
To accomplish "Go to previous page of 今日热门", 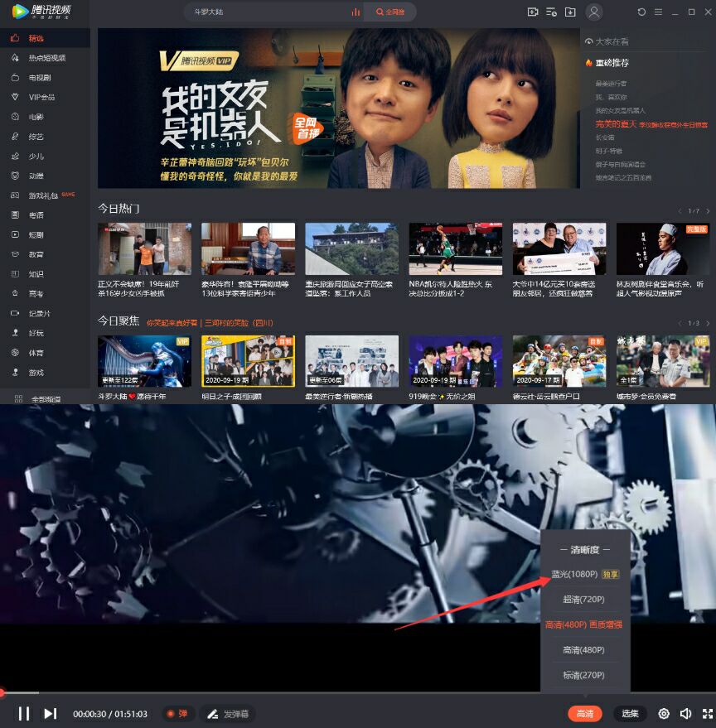I will click(x=680, y=211).
